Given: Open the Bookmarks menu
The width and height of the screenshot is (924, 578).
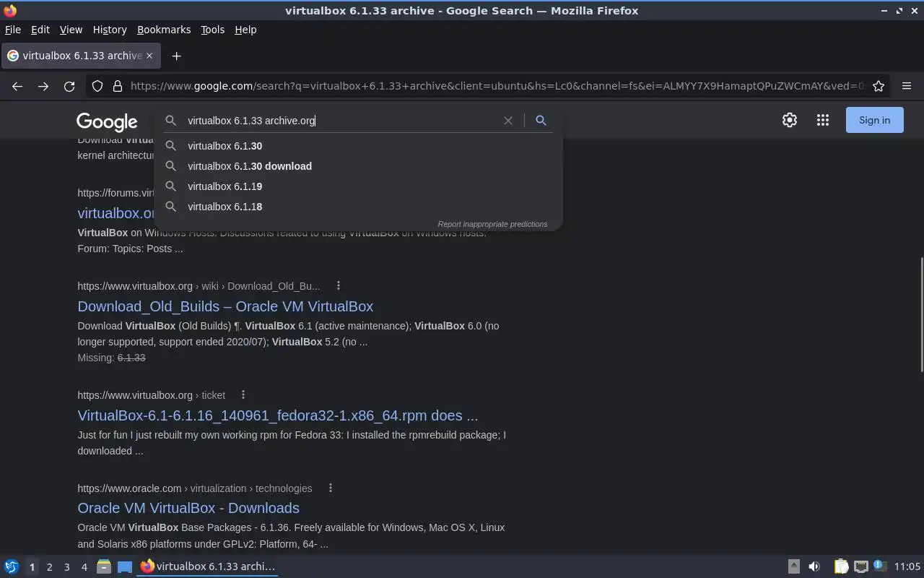Looking at the screenshot, I should click(164, 30).
